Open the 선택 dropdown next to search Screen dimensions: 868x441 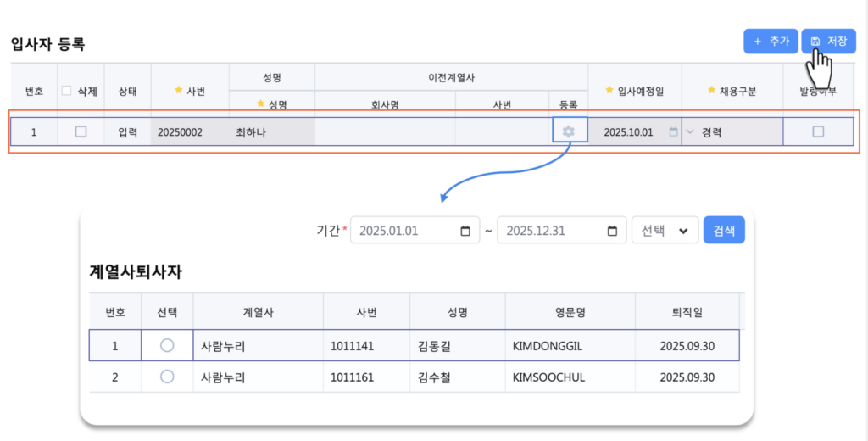point(665,231)
